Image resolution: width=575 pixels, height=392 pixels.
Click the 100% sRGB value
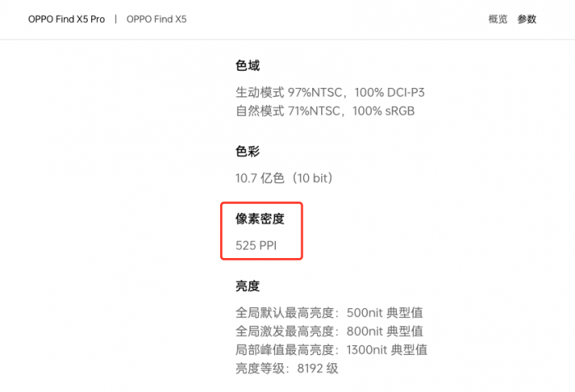pyautogui.click(x=384, y=110)
